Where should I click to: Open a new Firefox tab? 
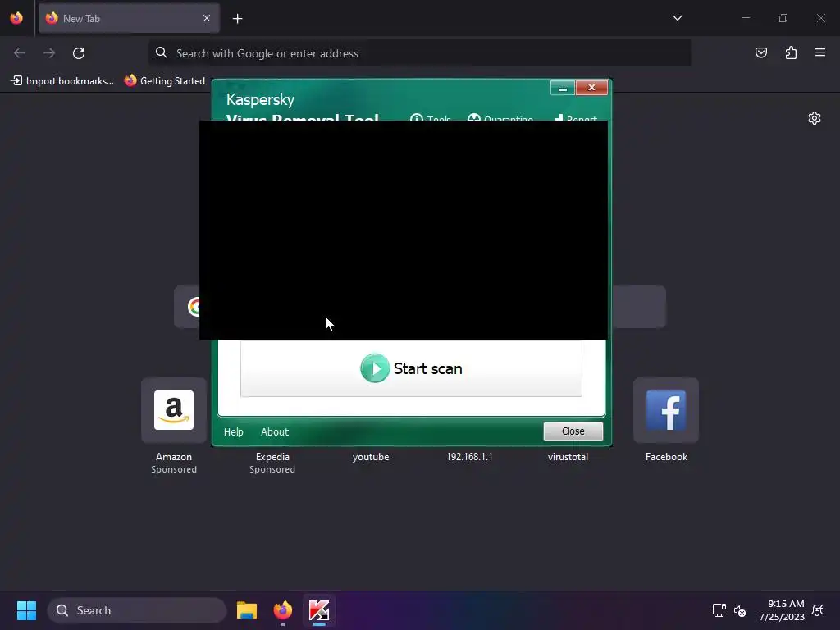[237, 19]
